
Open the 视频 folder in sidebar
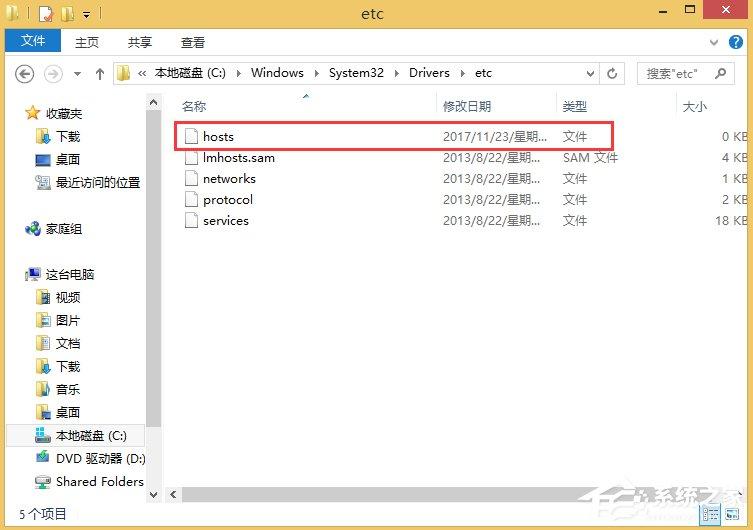[x=67, y=298]
